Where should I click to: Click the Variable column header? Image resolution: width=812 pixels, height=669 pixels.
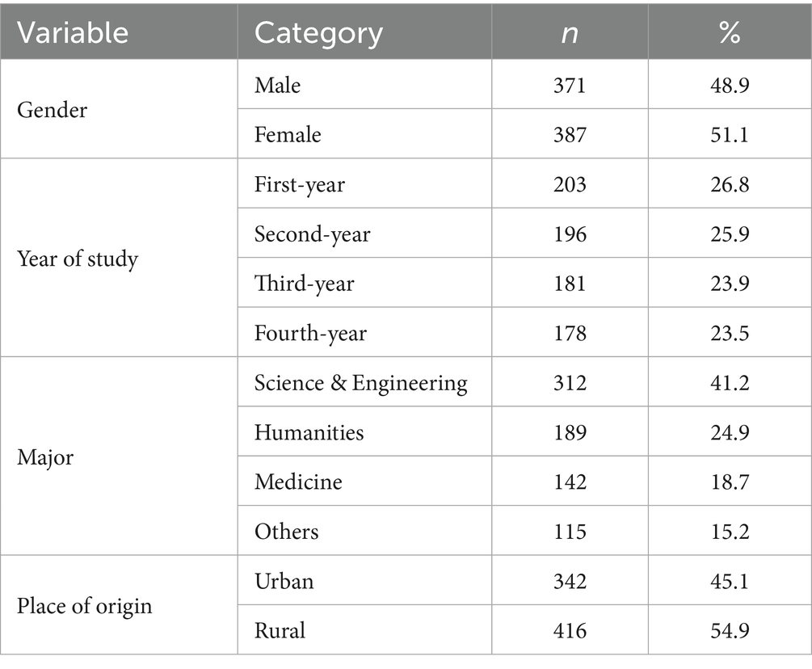73,32
